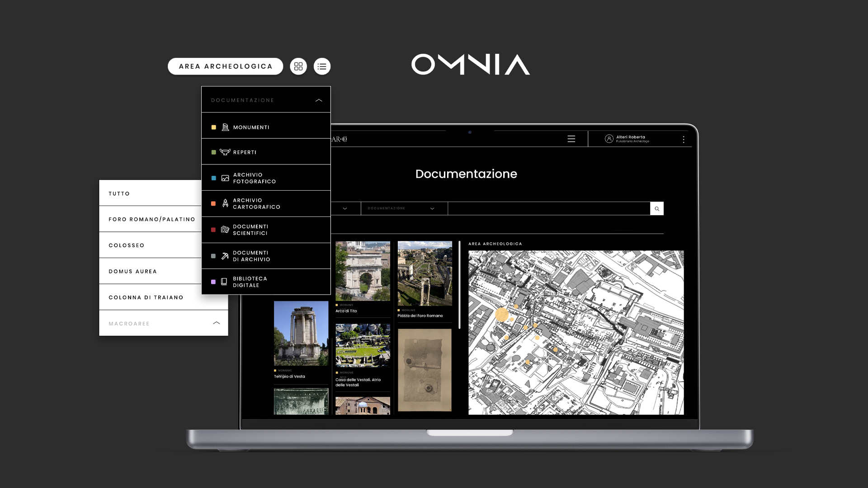Screen dimensions: 868x488
Task: Switch to list view icon
Action: [322, 66]
